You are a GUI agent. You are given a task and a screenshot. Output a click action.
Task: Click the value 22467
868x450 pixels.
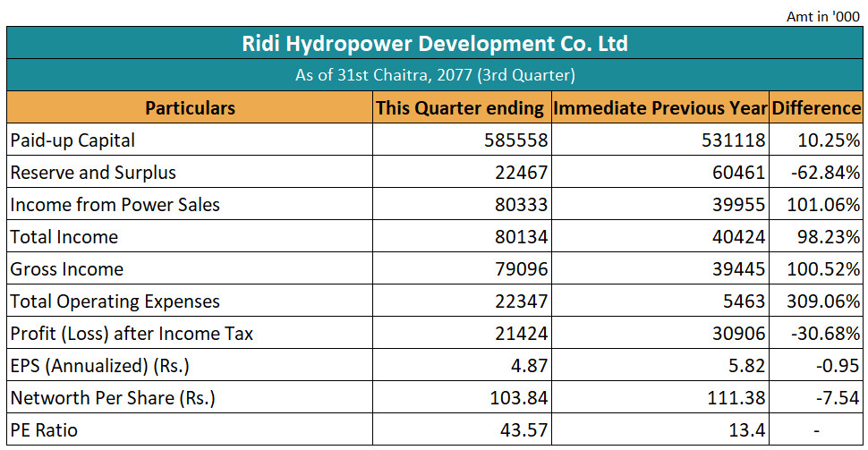pos(521,172)
